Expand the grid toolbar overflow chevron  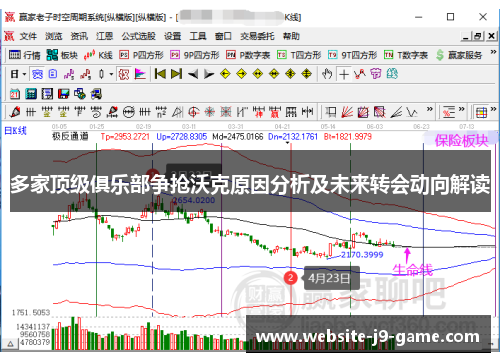(493, 109)
